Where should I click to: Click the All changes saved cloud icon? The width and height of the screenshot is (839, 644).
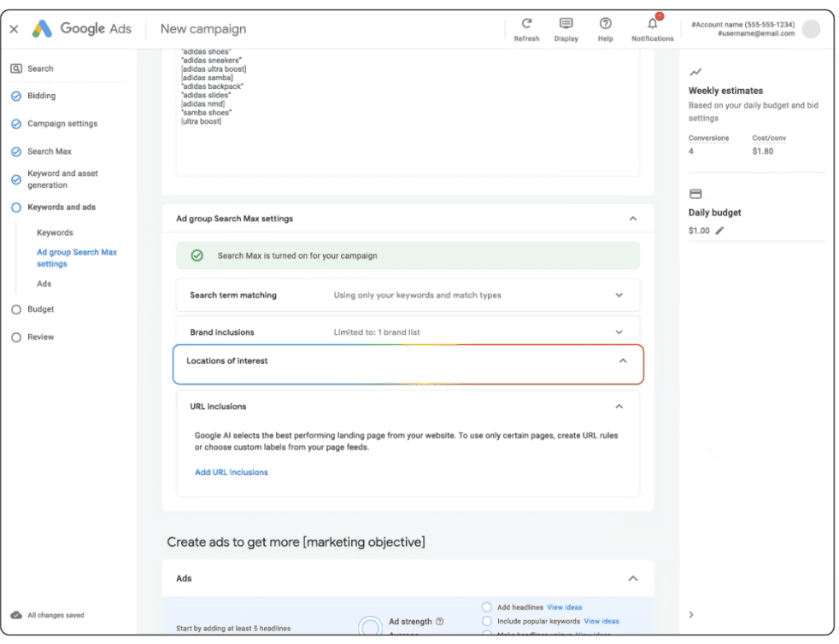[x=16, y=615]
